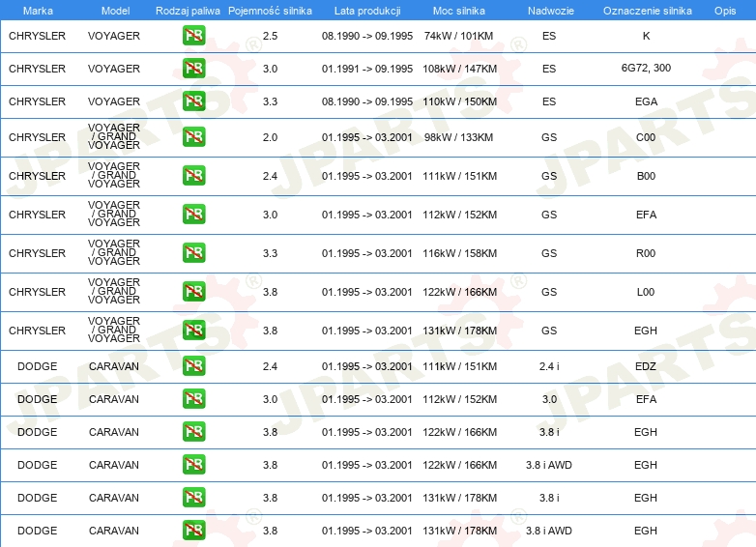Click the fuel icon in the Chrysler EFA row
The image size is (756, 547).
pos(193,214)
